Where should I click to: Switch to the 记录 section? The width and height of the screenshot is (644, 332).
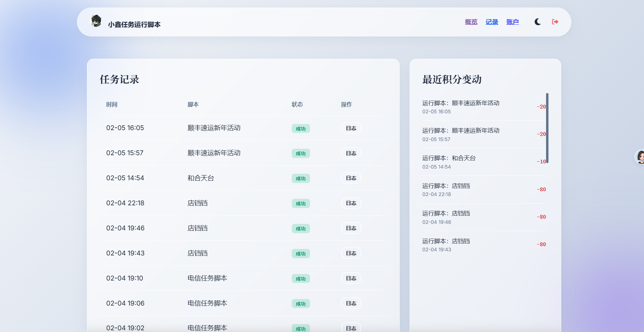(491, 22)
